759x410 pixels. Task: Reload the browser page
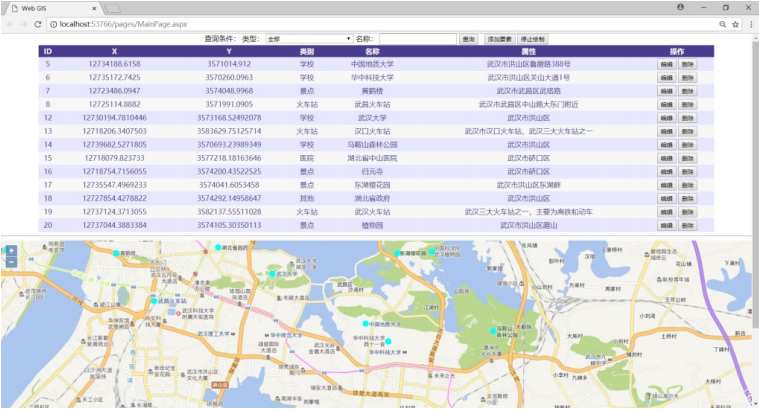coord(37,24)
